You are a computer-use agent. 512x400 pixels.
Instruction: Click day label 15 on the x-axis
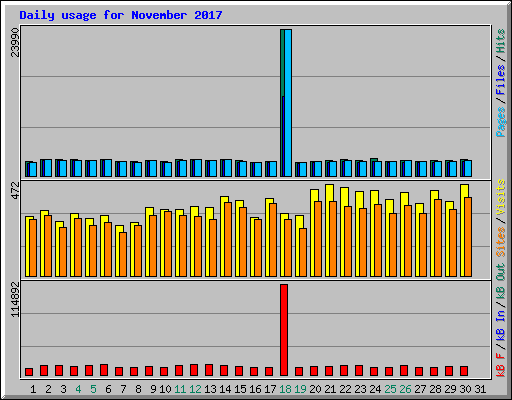click(240, 389)
